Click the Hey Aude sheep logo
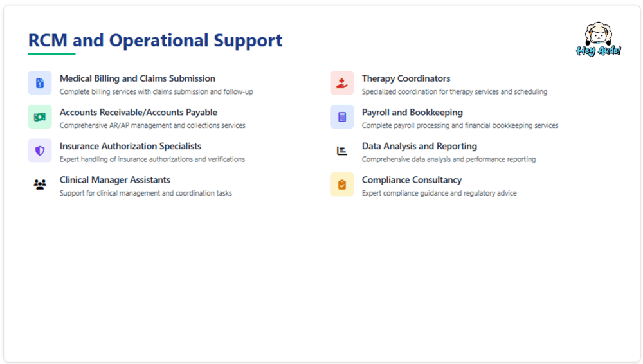The height and width of the screenshot is (364, 643). (x=598, y=39)
